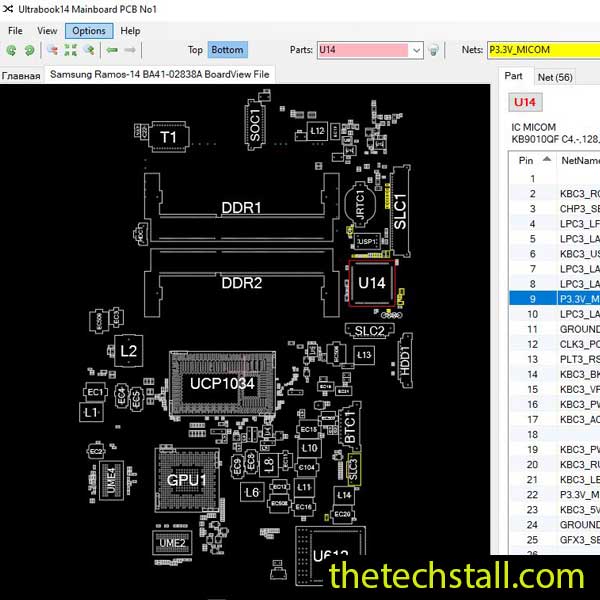Open the Options menu

tap(89, 31)
